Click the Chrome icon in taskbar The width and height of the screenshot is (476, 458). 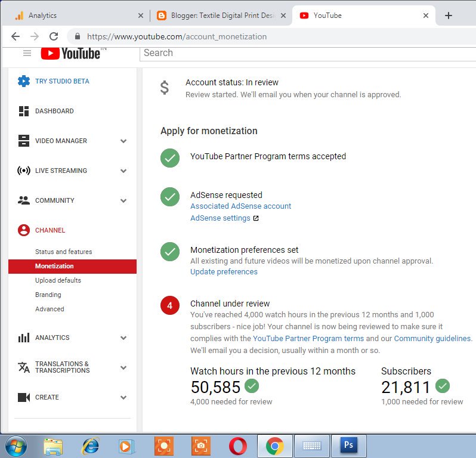pos(275,445)
